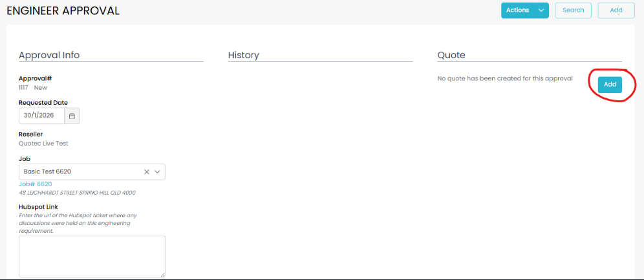This screenshot has width=644, height=280.
Task: Click inside the Hubspot Link text area
Action: click(x=92, y=255)
